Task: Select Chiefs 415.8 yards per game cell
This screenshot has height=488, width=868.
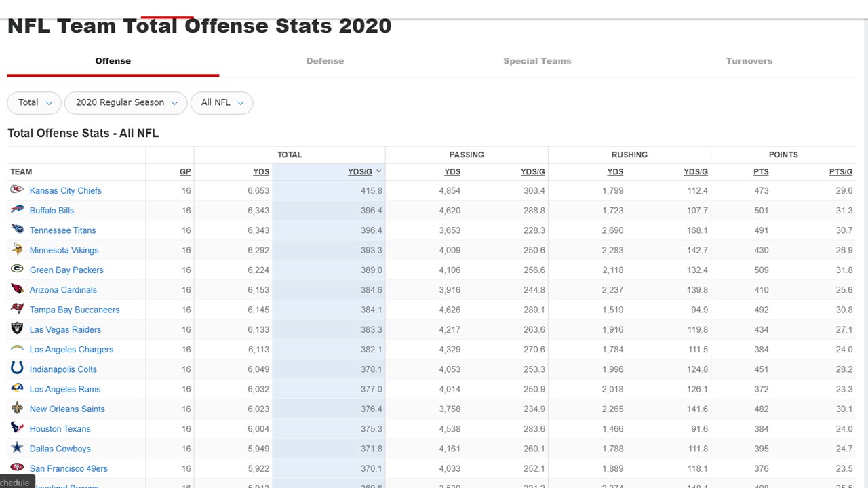Action: [329, 190]
